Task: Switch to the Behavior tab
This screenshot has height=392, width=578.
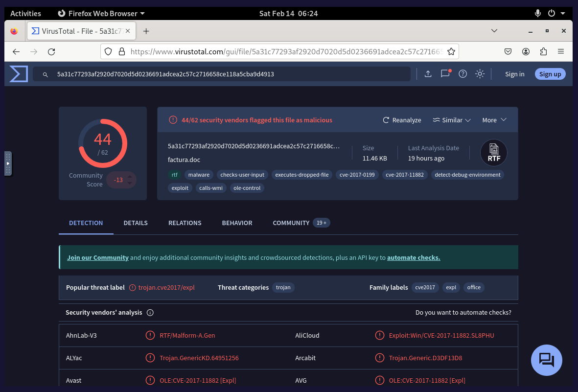Action: point(237,223)
